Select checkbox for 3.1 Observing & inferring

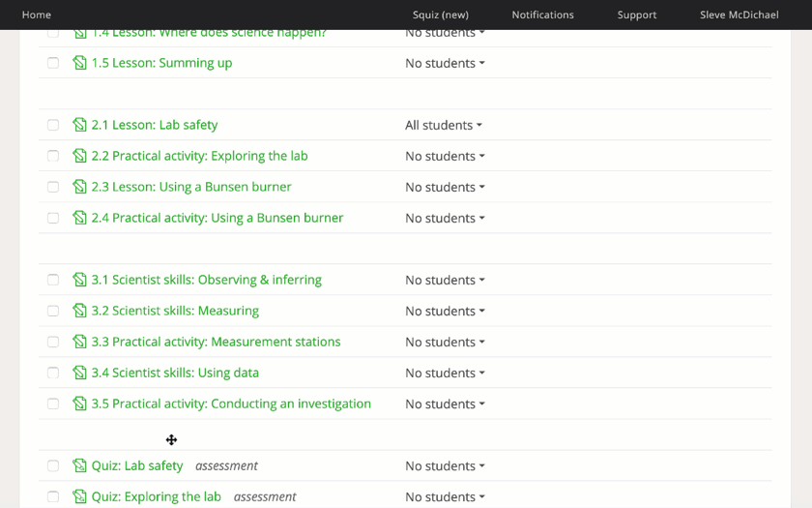(x=53, y=280)
